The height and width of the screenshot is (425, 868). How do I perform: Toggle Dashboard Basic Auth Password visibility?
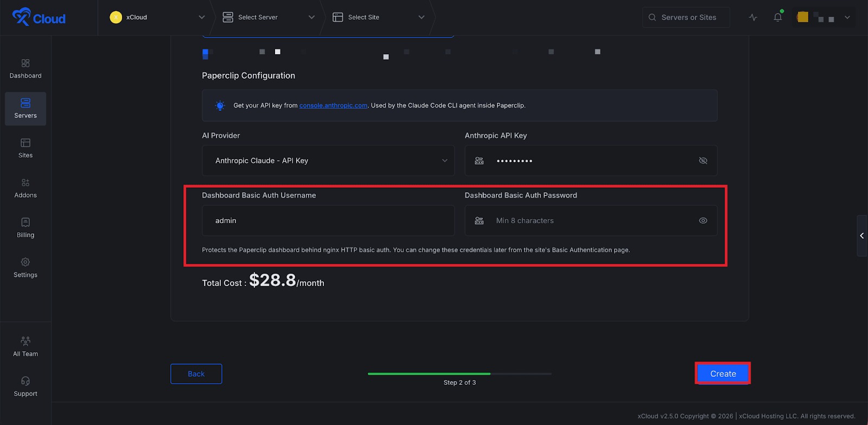pyautogui.click(x=703, y=220)
